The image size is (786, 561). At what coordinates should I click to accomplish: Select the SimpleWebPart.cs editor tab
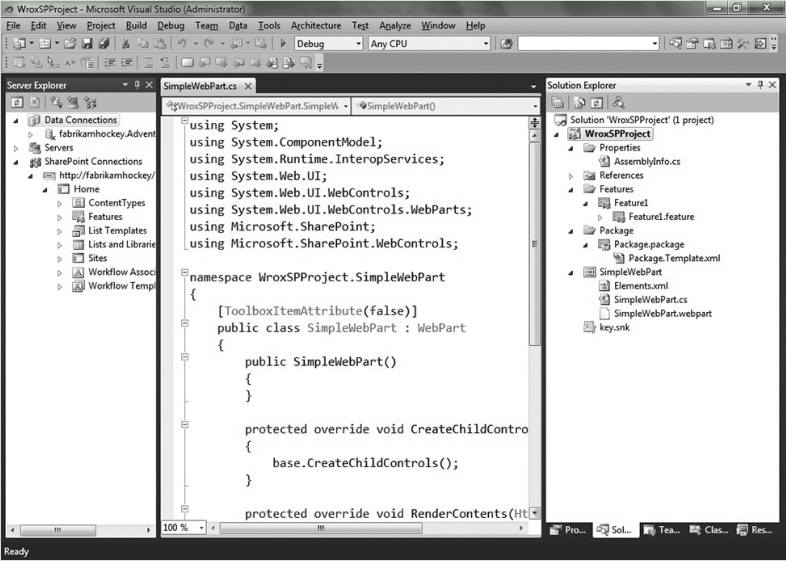pos(200,86)
